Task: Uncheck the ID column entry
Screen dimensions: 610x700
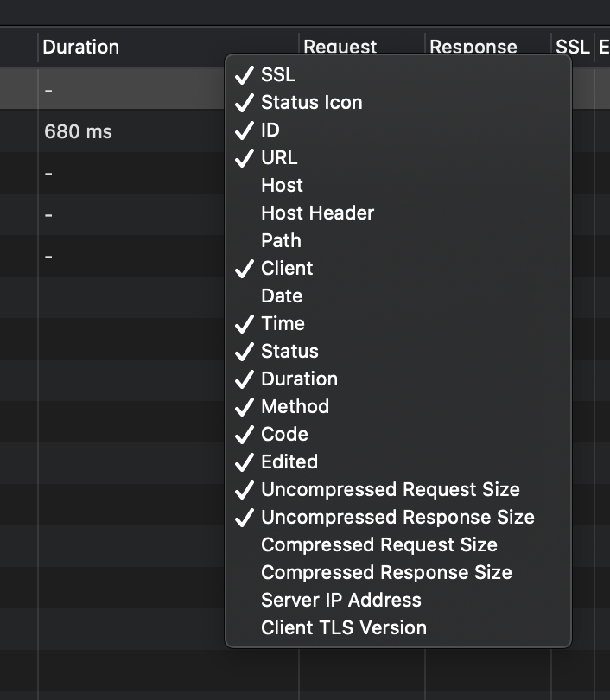Action: (x=398, y=130)
